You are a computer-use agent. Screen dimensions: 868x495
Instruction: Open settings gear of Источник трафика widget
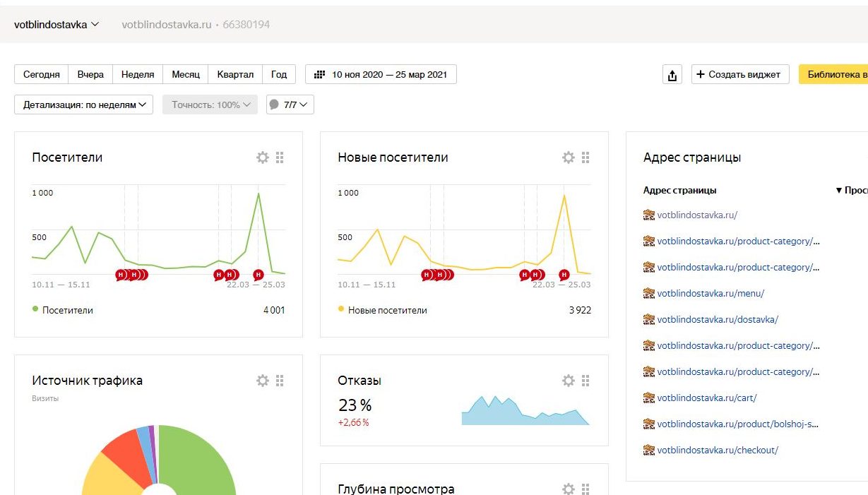point(263,381)
